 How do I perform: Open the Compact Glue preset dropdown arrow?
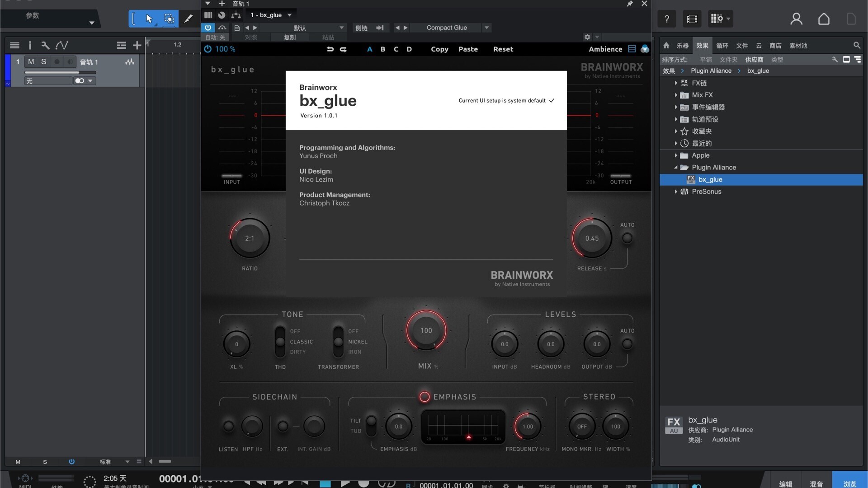tap(486, 28)
